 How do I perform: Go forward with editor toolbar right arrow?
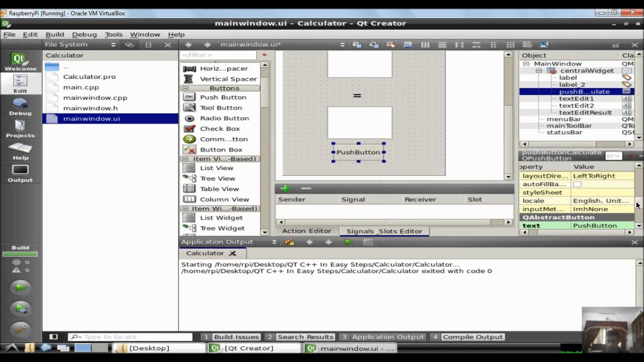(207, 45)
